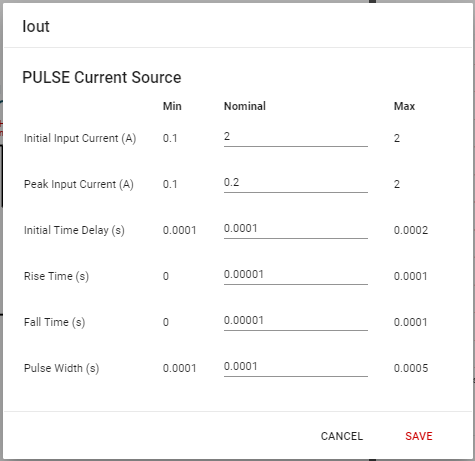475x461 pixels.
Task: Focus the Pulse Width nominal field
Action: (x=296, y=367)
